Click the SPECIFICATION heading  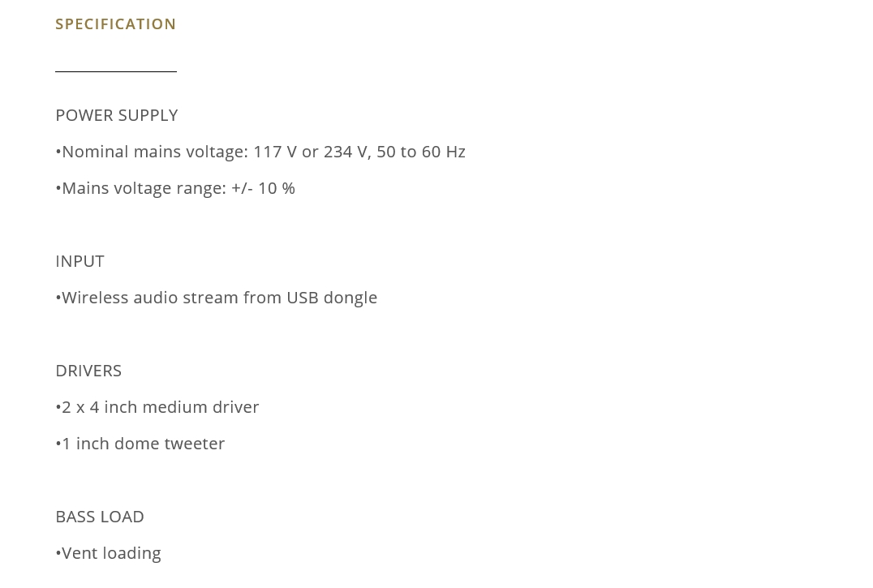pos(116,24)
